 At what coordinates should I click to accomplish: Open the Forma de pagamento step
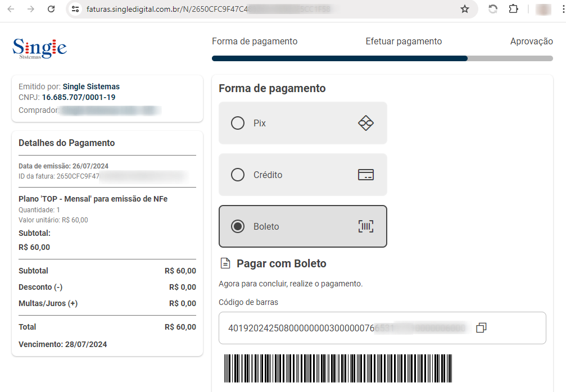pyautogui.click(x=255, y=41)
